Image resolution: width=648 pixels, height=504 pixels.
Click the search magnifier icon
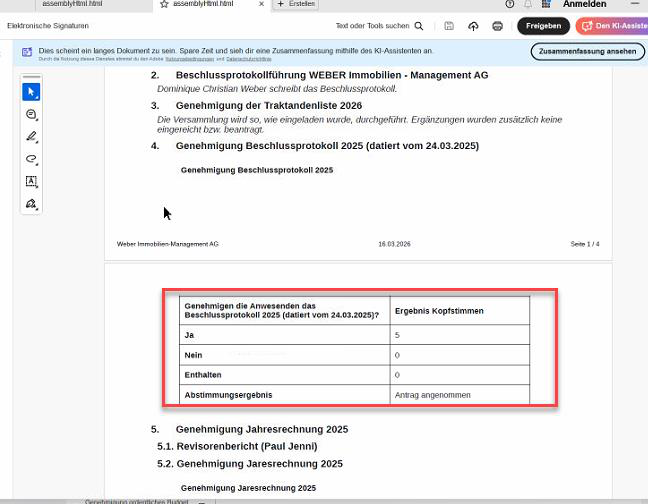coord(419,26)
